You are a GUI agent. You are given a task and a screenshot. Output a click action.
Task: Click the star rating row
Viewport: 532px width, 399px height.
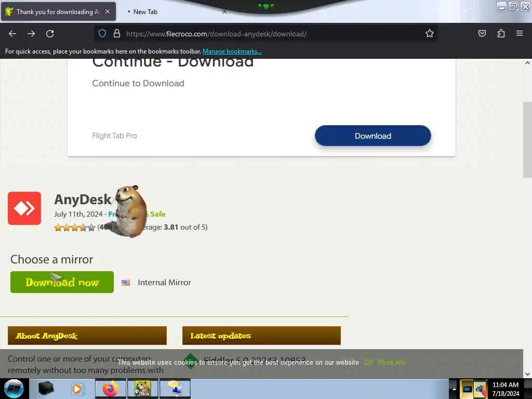tap(75, 228)
